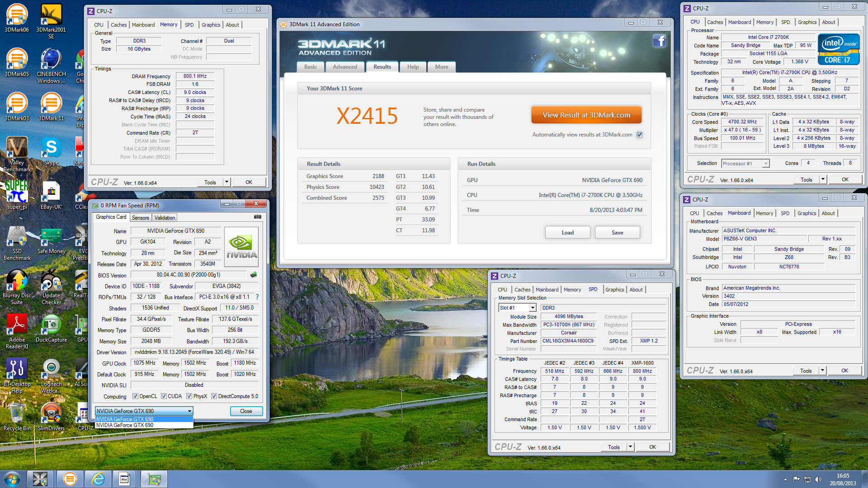Expand Tools arrow in CPU-Z motherboard window
The image size is (868, 488).
(822, 371)
